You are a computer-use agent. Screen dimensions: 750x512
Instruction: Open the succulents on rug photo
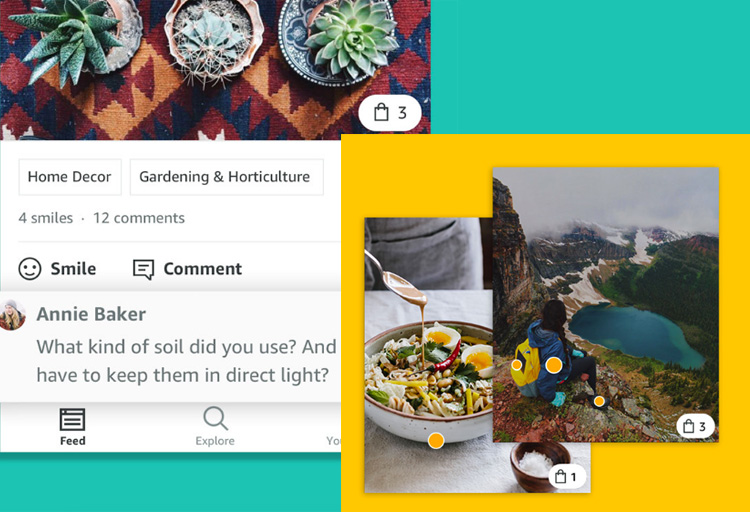click(215, 70)
